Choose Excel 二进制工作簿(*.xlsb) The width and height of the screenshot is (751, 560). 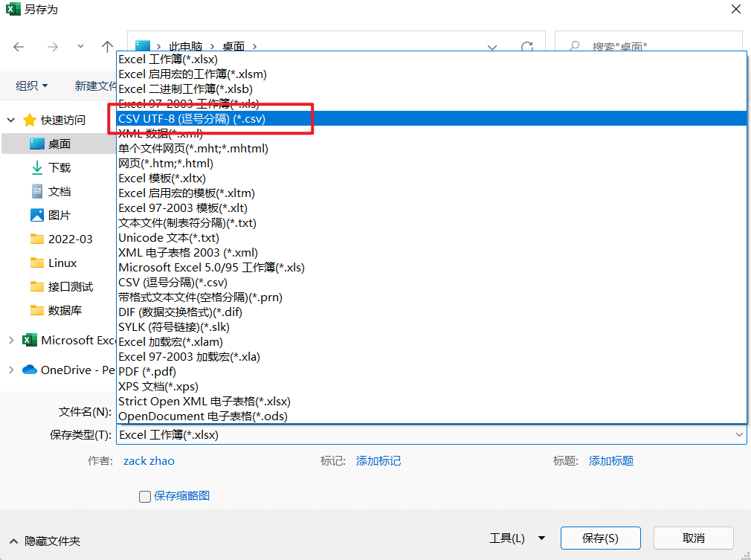click(431, 89)
